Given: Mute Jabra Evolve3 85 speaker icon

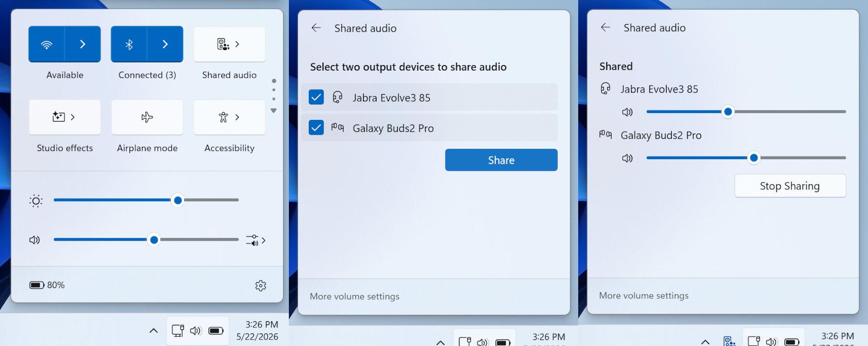Looking at the screenshot, I should pyautogui.click(x=627, y=112).
